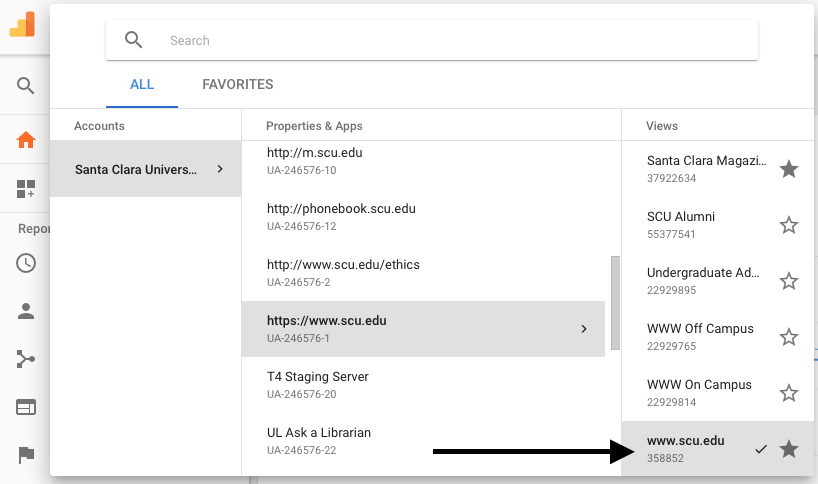Go to Home via the house icon

[25, 140]
